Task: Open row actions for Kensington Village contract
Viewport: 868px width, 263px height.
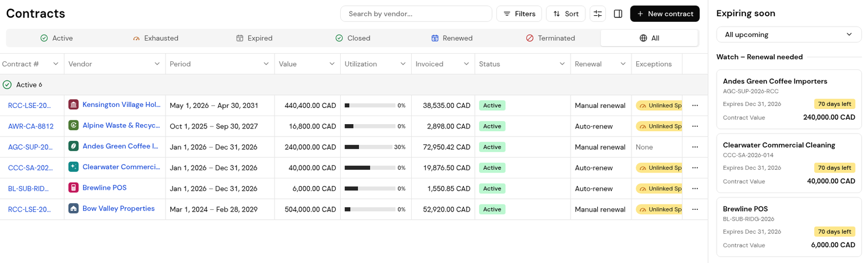Action: 695,106
